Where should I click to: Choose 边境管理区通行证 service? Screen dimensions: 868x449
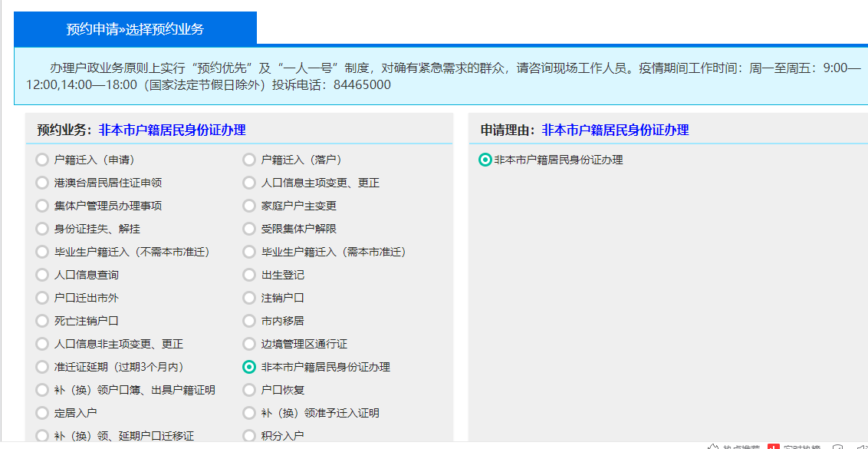click(x=249, y=344)
